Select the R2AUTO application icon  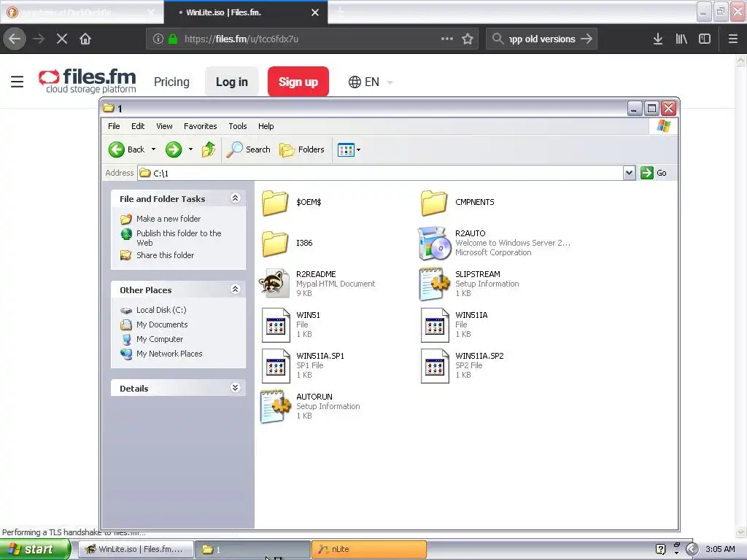click(x=434, y=244)
